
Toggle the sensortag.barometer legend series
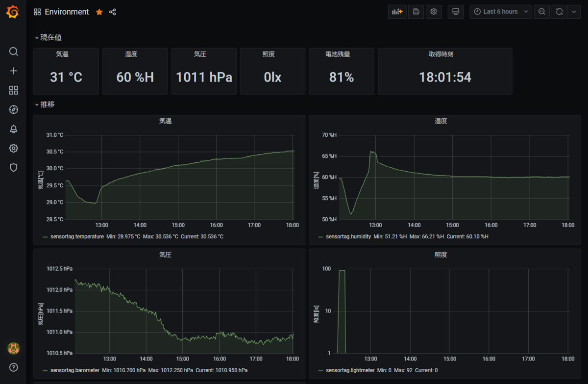tap(75, 370)
